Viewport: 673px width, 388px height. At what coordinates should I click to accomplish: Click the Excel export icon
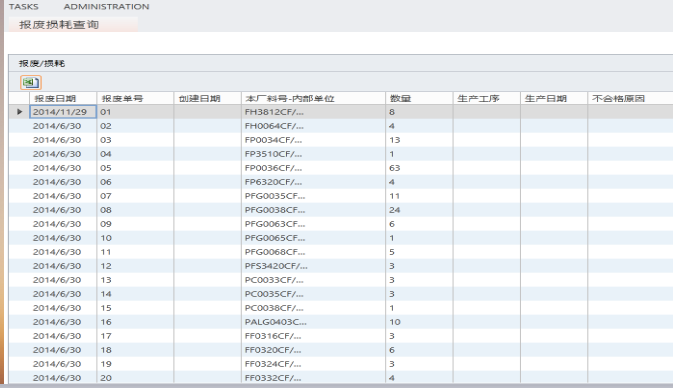pos(30,82)
